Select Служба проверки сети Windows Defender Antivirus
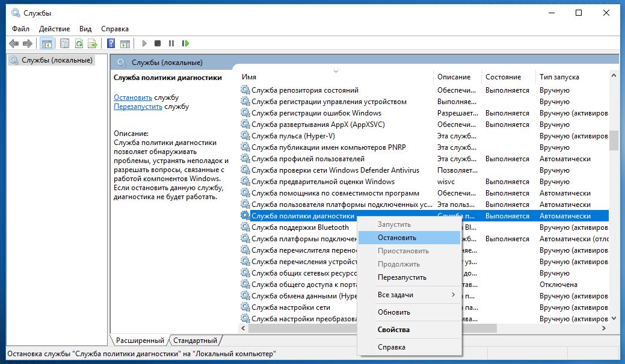Viewport: 625px width, 364px height. 424,170
